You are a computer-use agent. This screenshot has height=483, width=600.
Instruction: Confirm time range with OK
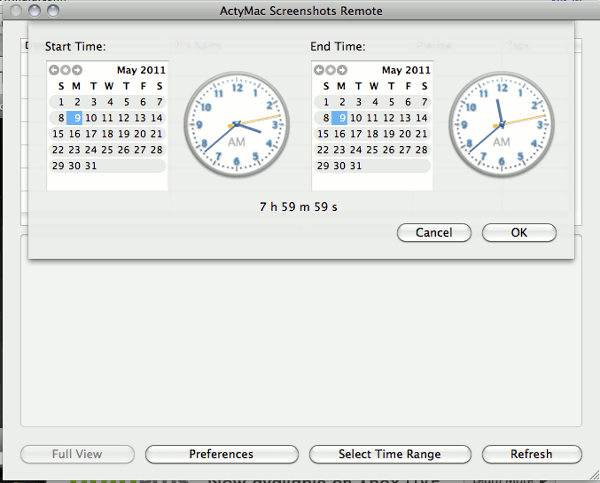[519, 233]
